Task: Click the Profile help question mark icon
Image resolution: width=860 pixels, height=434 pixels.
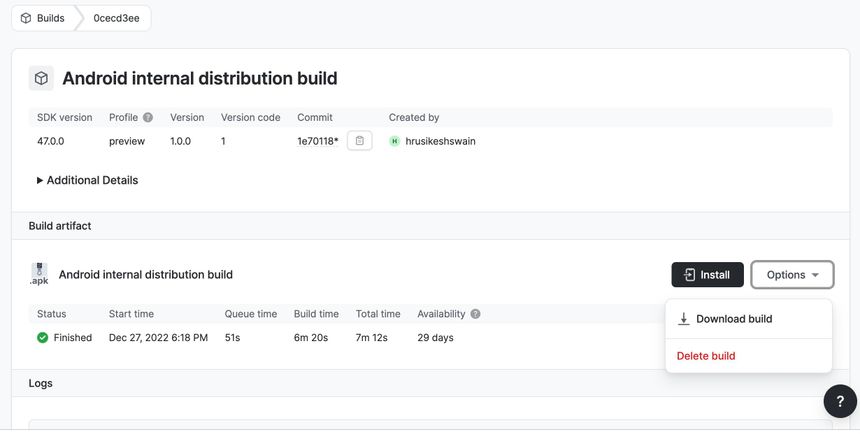Action: 148,118
